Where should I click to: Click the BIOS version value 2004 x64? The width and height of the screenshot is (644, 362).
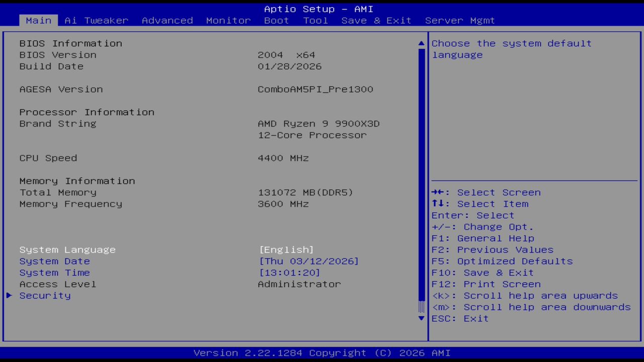[x=286, y=55]
